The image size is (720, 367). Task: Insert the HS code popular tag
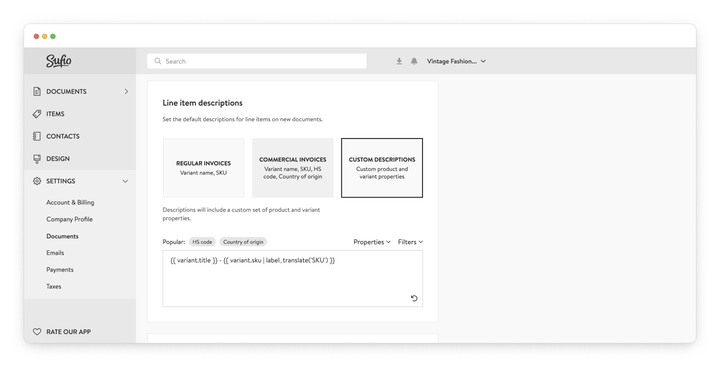click(x=202, y=242)
